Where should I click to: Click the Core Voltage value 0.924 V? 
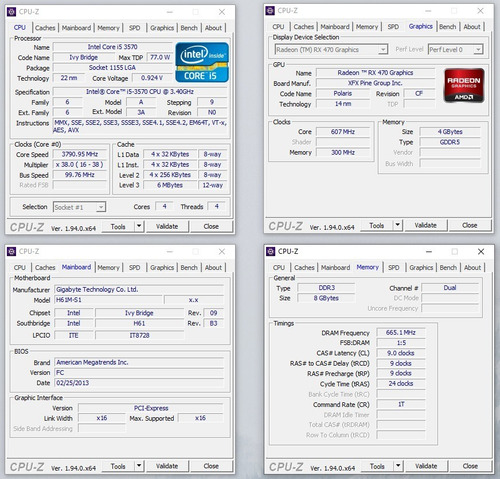[x=152, y=78]
